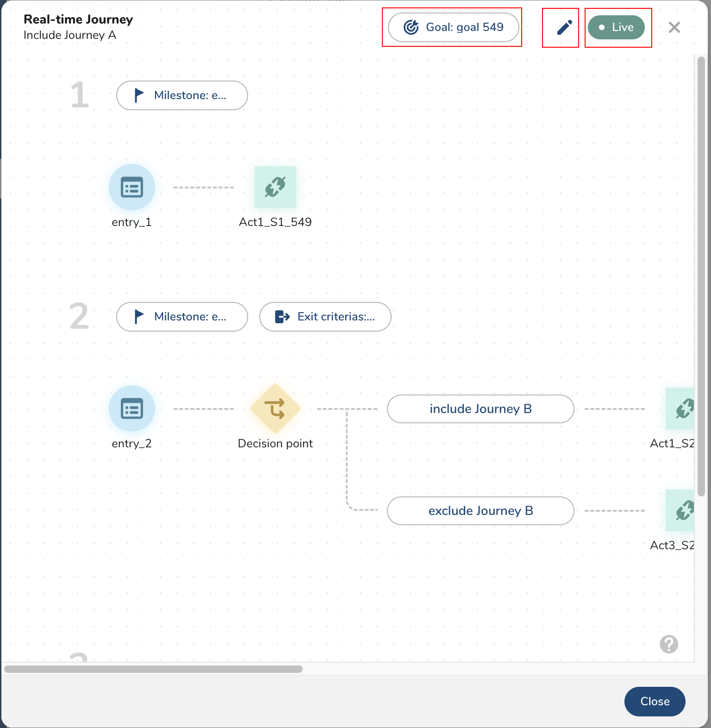This screenshot has width=711, height=728.
Task: Click the horizontal scrollbar thumb
Action: pos(153,669)
